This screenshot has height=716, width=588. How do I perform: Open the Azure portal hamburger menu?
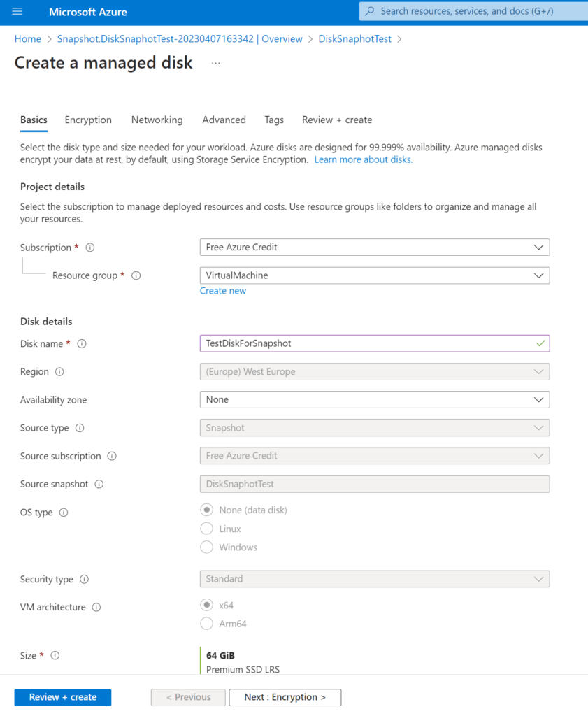17,12
